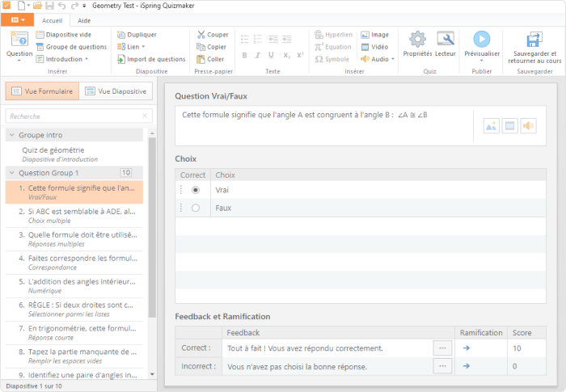The height and width of the screenshot is (392, 566).
Task: Insert a Symbole
Action: tap(332, 59)
